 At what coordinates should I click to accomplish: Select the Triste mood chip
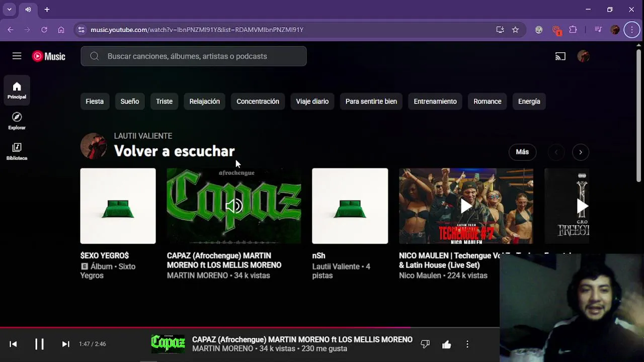[x=164, y=102]
